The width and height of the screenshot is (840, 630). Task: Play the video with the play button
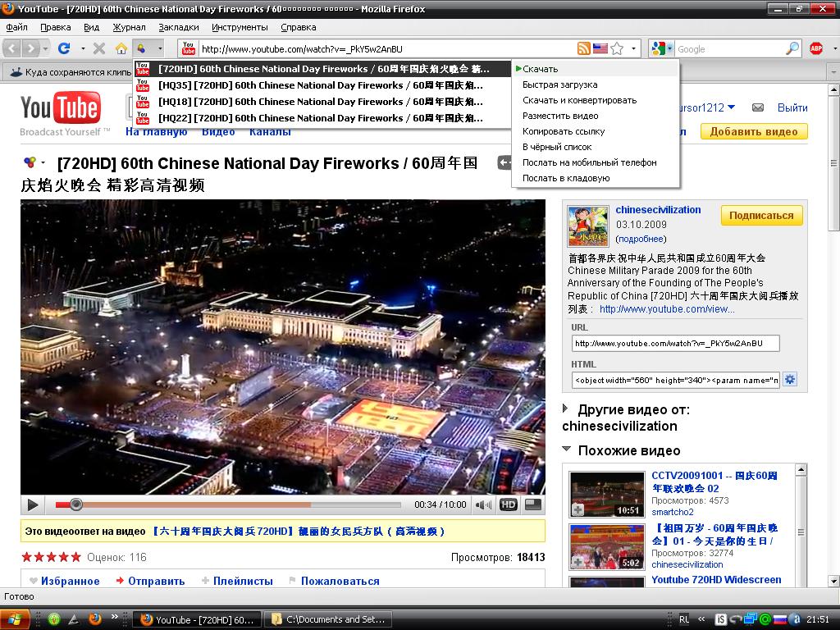coord(33,504)
